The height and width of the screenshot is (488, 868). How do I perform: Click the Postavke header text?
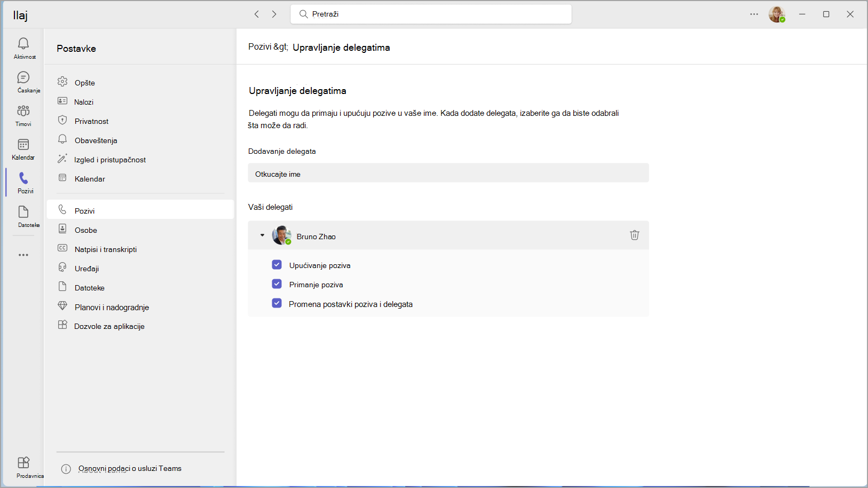tap(76, 49)
